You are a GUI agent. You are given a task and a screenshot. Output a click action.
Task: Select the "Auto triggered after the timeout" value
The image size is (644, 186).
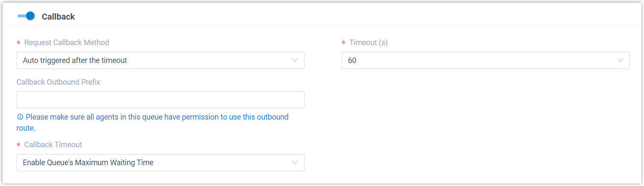click(x=75, y=60)
